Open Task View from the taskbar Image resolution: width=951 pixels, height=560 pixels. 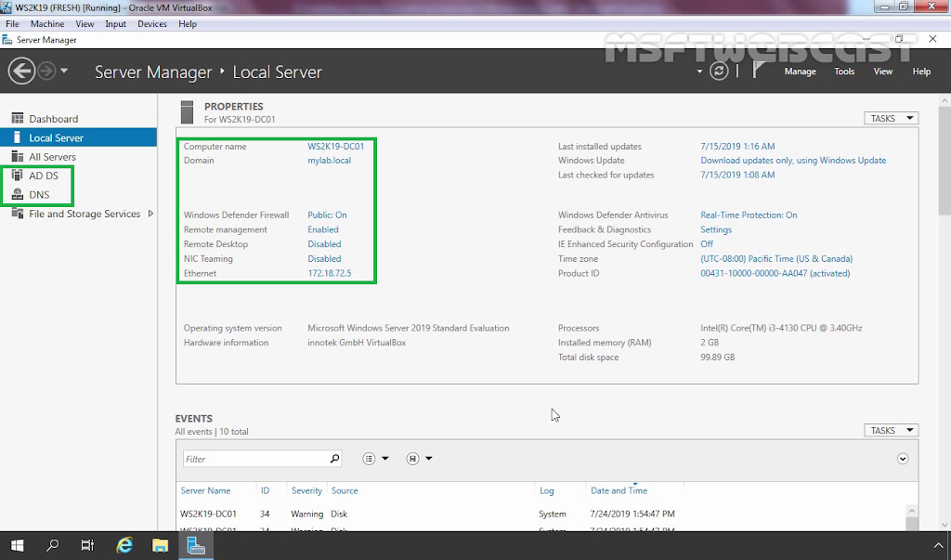(x=88, y=545)
